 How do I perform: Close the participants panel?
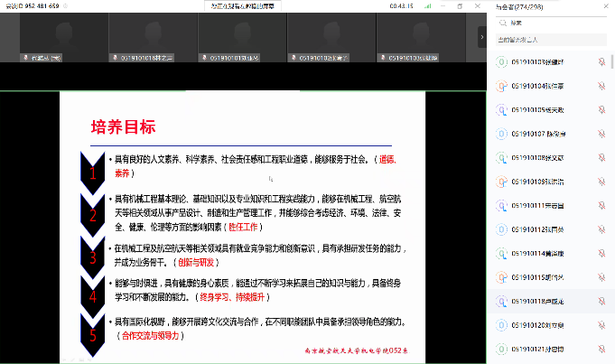606,6
